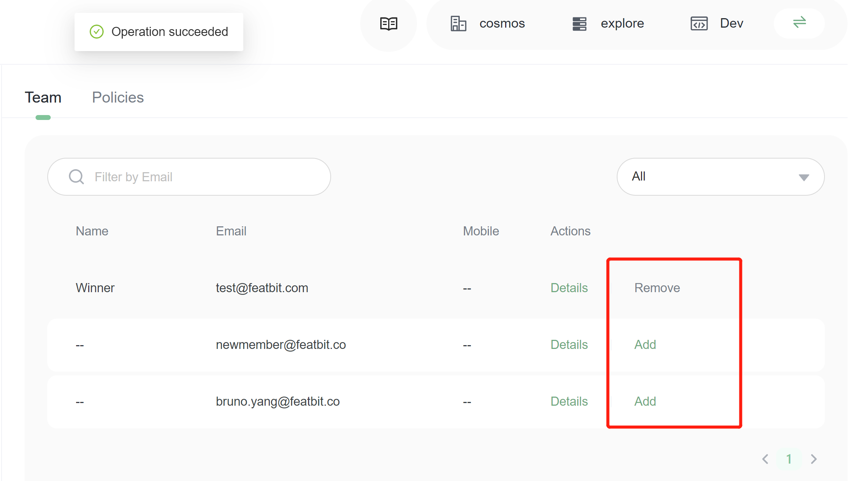Click the green success checkmark icon
This screenshot has height=481, width=868.
pos(96,32)
